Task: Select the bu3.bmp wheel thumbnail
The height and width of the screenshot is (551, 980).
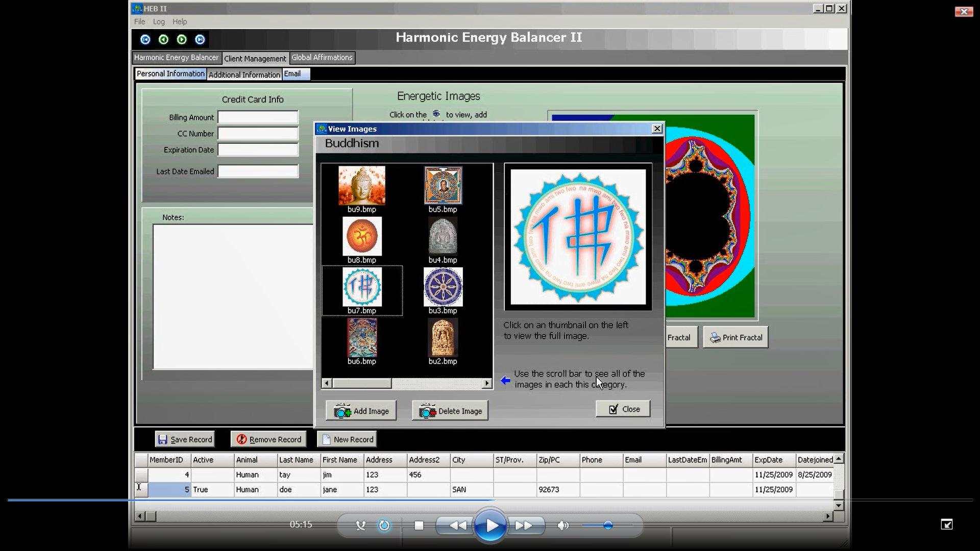Action: 443,287
